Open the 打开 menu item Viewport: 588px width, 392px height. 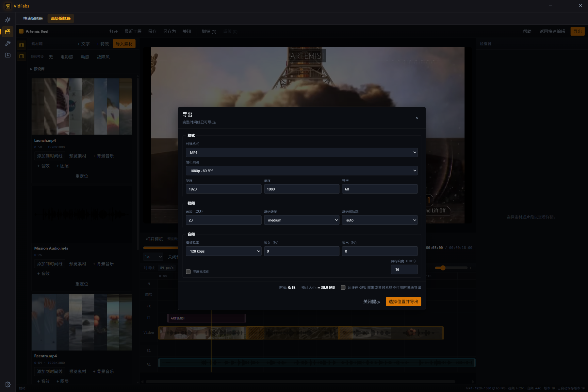[114, 31]
